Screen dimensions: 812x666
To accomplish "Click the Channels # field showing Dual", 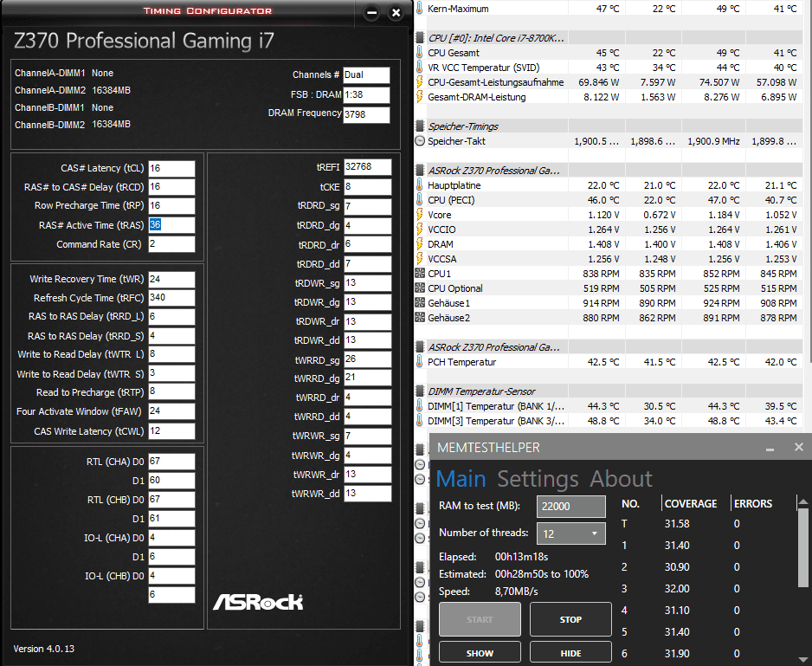I will click(366, 75).
